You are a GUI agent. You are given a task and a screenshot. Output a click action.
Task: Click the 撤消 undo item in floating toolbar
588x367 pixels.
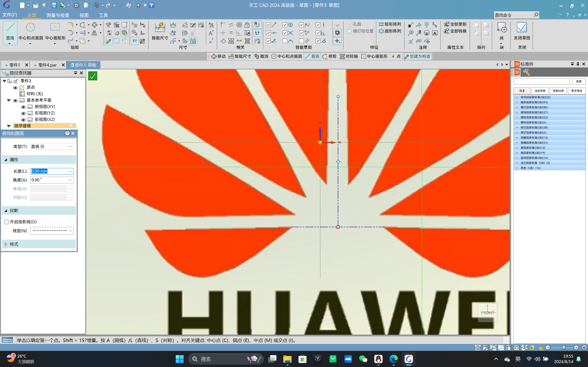tap(261, 56)
